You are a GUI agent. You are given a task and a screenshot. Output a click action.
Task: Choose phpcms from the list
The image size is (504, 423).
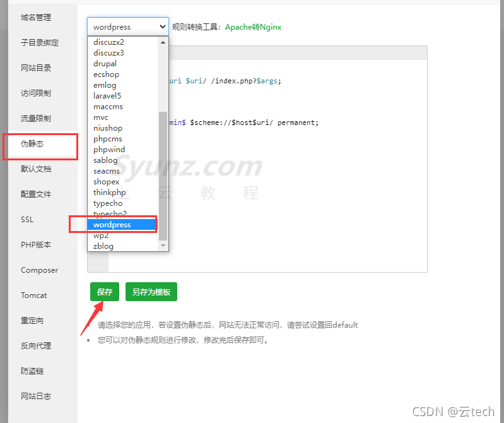click(123, 139)
